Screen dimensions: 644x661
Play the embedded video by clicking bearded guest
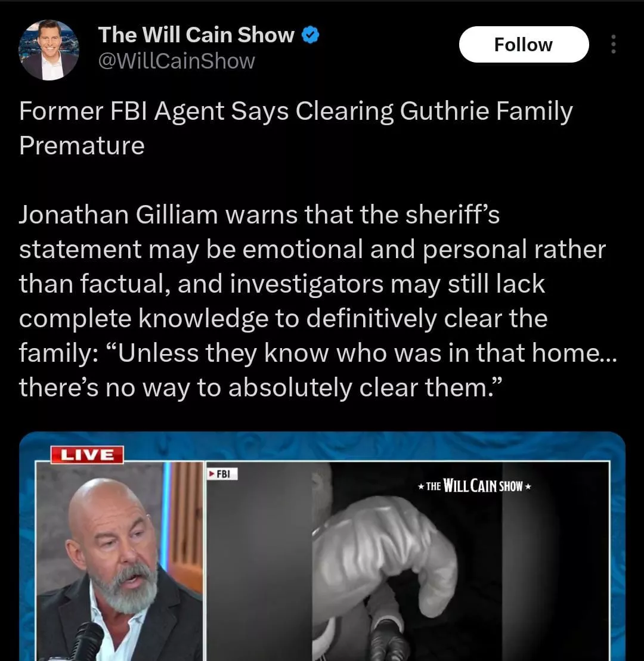pyautogui.click(x=119, y=561)
